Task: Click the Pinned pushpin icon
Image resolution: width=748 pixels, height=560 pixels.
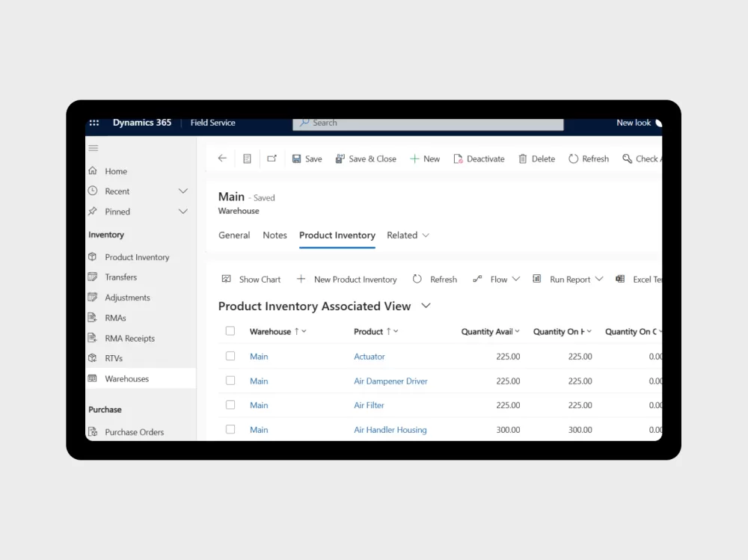Action: (93, 212)
